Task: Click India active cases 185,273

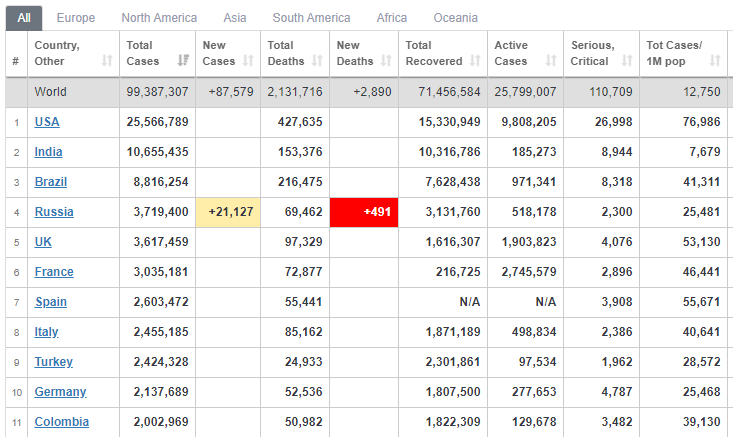Action: (x=534, y=152)
